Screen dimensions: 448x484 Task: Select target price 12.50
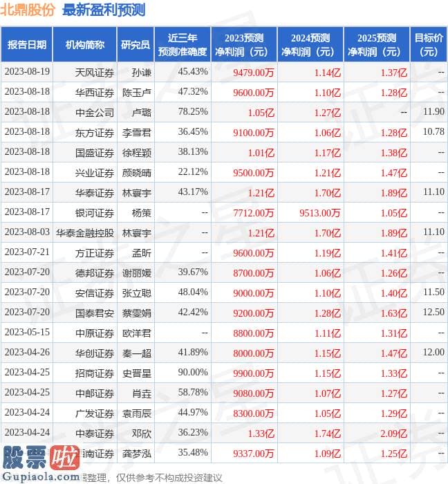click(x=433, y=312)
